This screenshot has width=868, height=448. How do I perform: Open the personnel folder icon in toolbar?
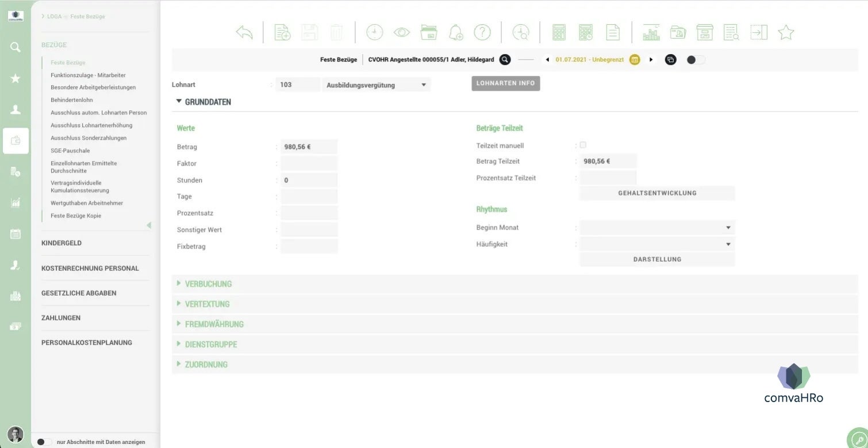point(678,33)
